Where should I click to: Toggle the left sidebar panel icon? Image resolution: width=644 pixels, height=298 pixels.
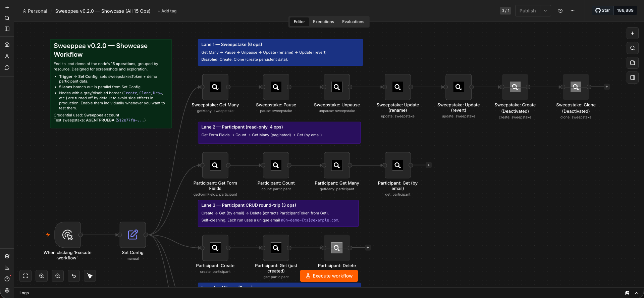pos(7,29)
